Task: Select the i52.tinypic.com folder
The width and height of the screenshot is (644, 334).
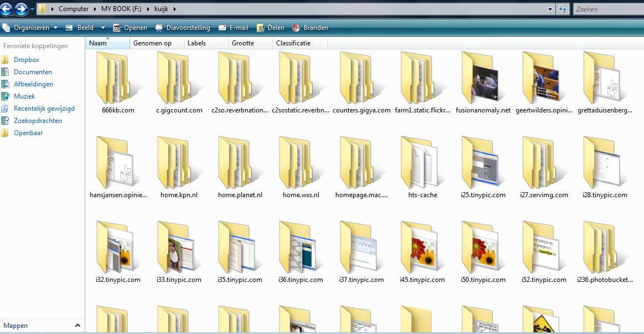Action: click(x=544, y=251)
